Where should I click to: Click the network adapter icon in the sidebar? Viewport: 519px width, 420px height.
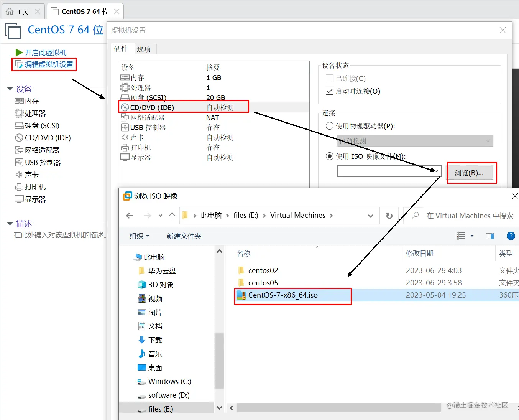coord(19,150)
